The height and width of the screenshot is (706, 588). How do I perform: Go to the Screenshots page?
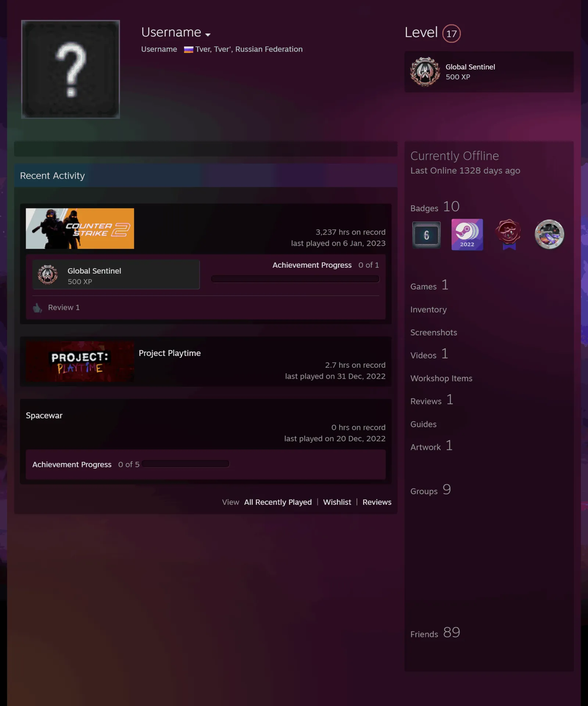click(434, 332)
